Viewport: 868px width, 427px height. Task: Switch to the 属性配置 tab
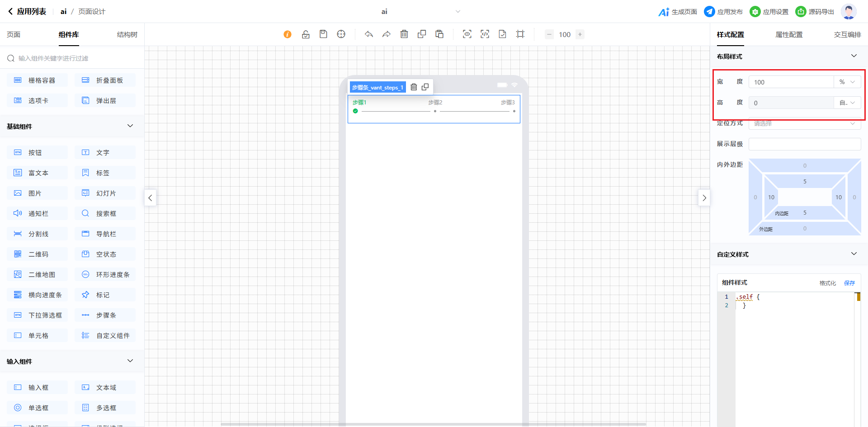[x=789, y=35]
